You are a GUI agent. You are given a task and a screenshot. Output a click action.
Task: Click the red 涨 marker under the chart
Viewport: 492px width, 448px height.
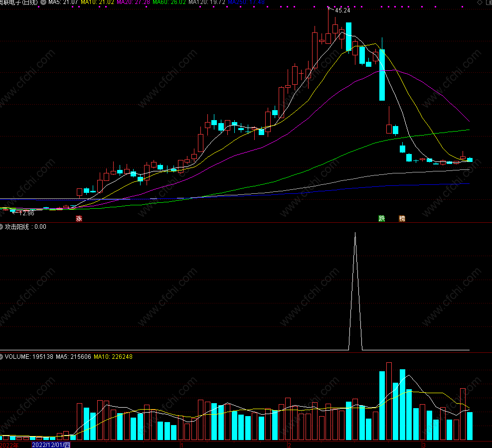coord(79,219)
